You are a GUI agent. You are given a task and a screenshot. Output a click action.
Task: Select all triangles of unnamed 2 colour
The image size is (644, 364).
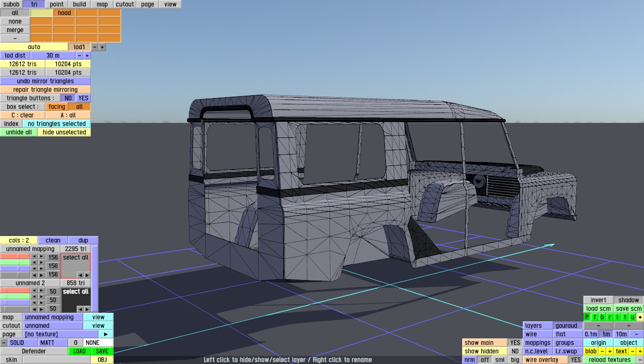tap(76, 291)
